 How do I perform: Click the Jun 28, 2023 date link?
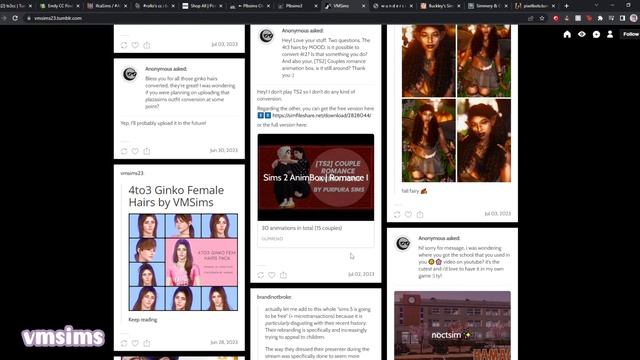click(224, 342)
